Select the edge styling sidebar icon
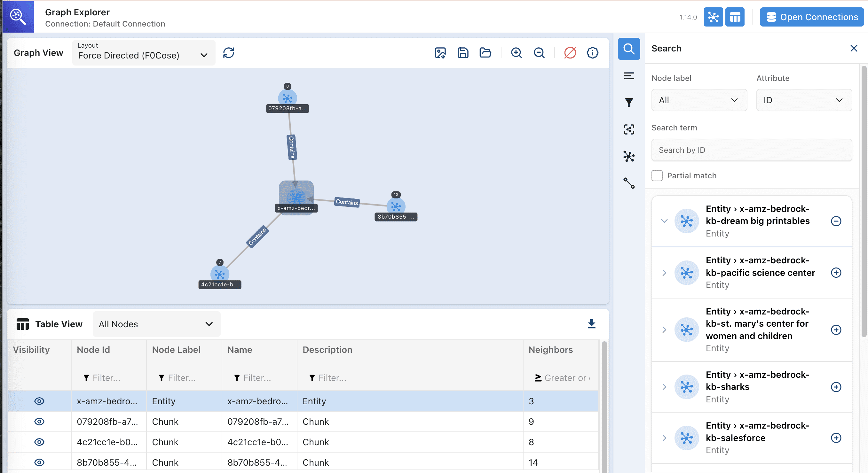The image size is (868, 473). [629, 183]
